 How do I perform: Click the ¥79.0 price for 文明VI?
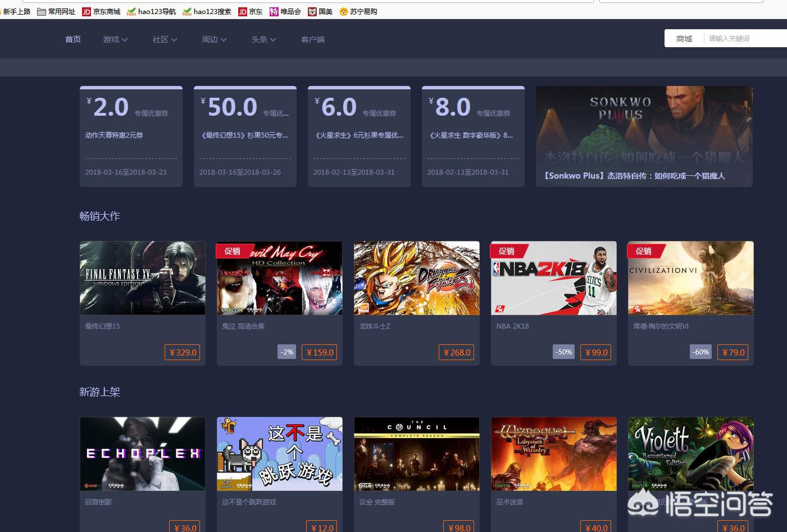[733, 352]
